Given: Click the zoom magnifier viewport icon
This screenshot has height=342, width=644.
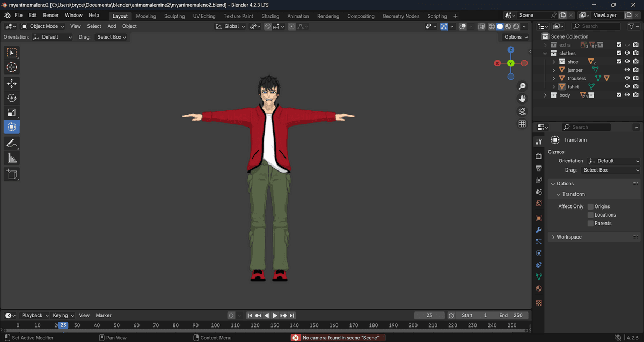Looking at the screenshot, I should (522, 86).
